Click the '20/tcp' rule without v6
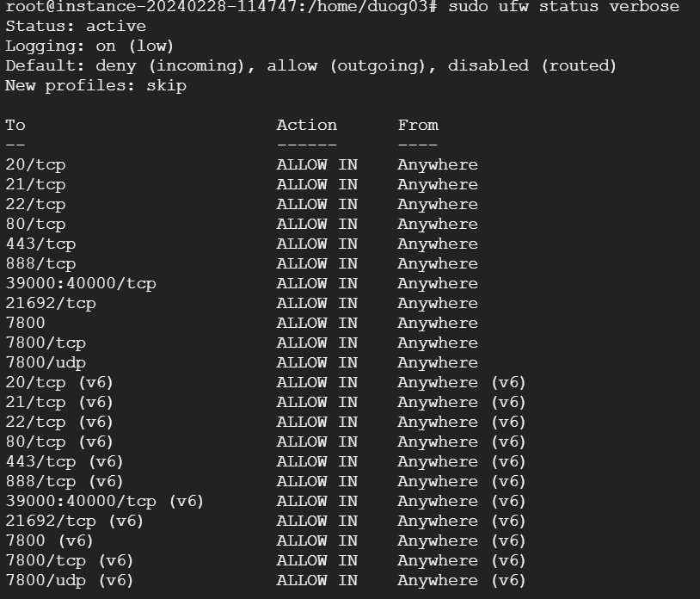This screenshot has width=700, height=599. coord(35,164)
